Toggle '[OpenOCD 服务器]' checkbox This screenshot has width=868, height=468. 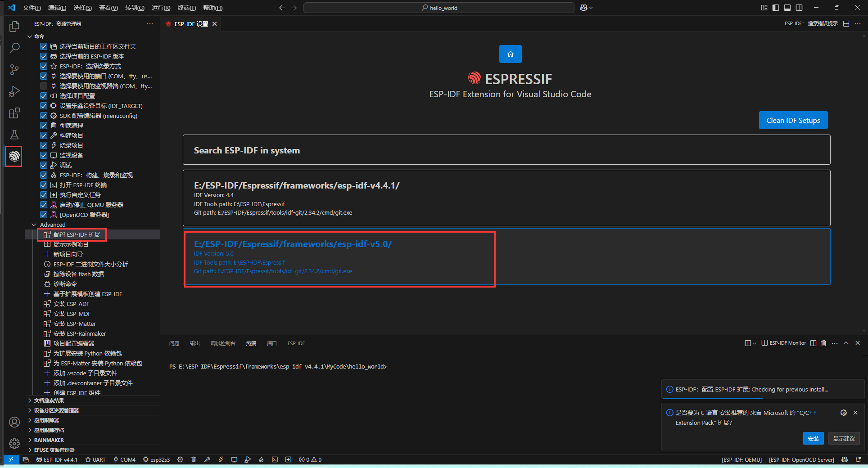44,215
